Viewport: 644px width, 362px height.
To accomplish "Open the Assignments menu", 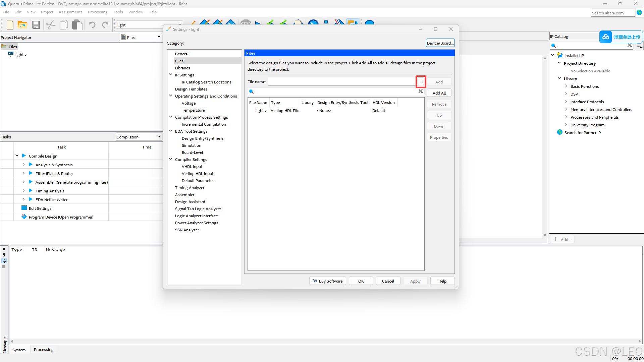I will tap(70, 12).
